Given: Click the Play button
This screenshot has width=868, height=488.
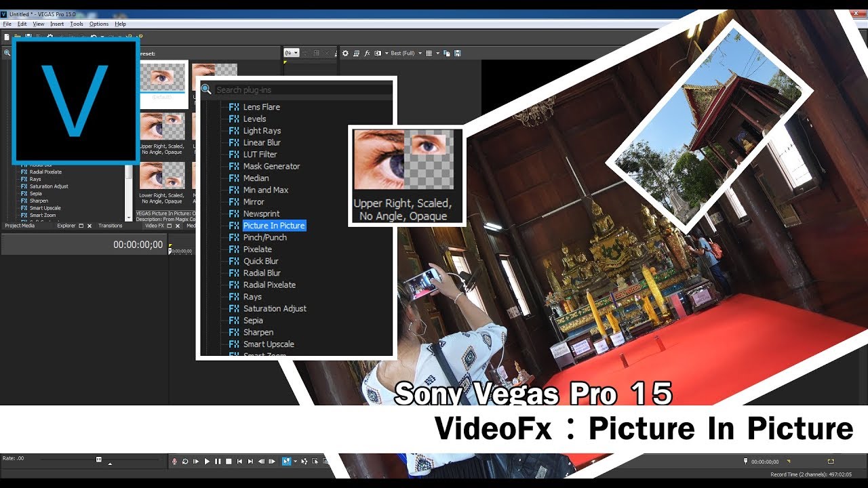Looking at the screenshot, I should (207, 461).
